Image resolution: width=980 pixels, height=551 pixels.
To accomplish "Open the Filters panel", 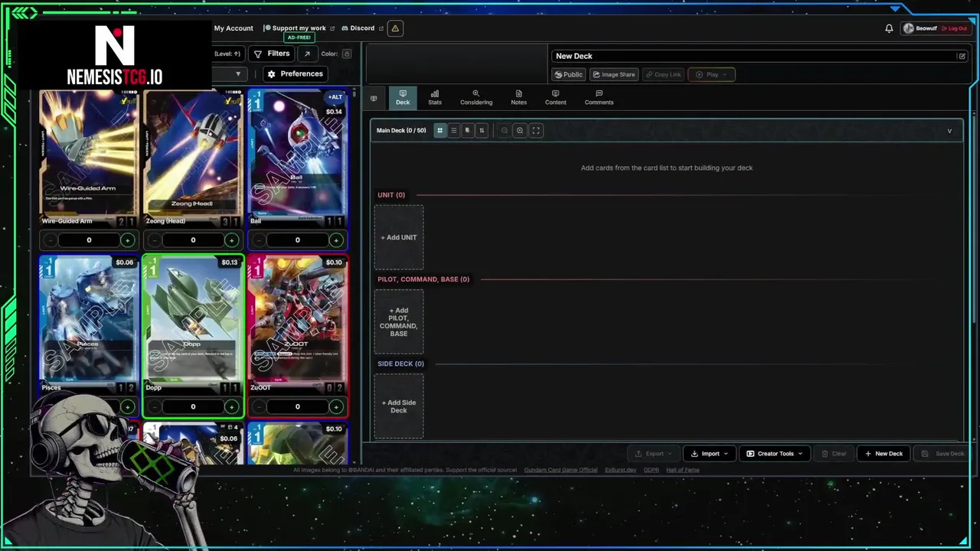I will 271,54.
